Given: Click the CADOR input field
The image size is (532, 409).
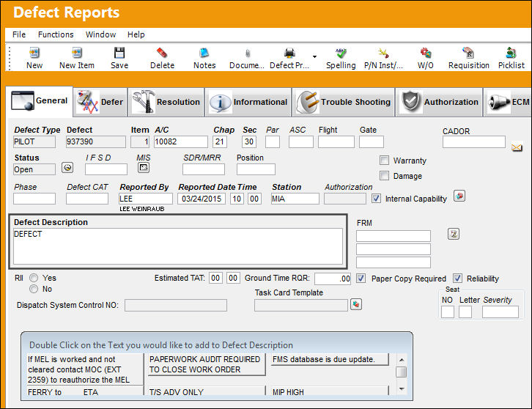Looking at the screenshot, I should click(x=474, y=142).
